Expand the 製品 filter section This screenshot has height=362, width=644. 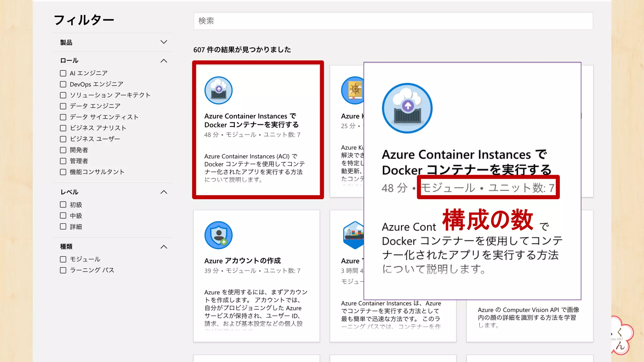click(164, 42)
